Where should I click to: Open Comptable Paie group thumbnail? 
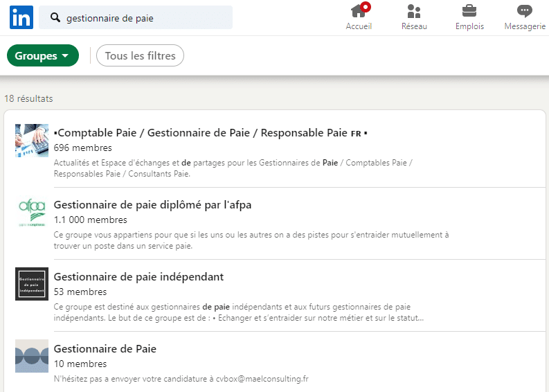pos(32,141)
